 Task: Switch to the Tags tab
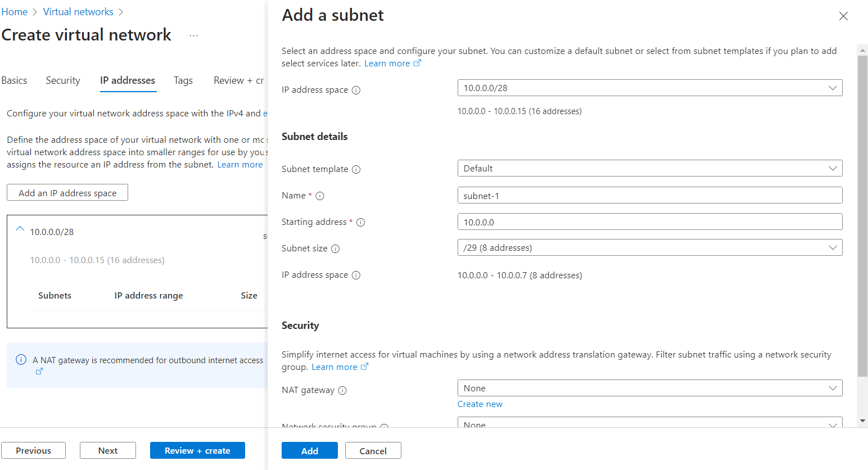pos(183,80)
